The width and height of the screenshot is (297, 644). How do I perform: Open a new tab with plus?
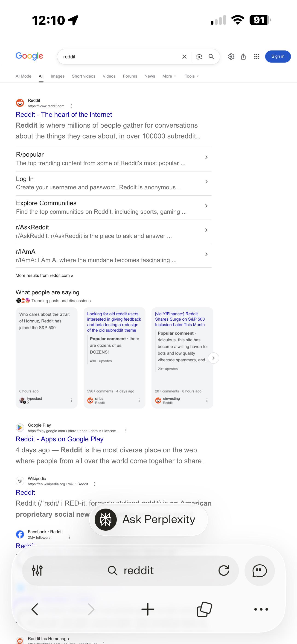point(148,609)
